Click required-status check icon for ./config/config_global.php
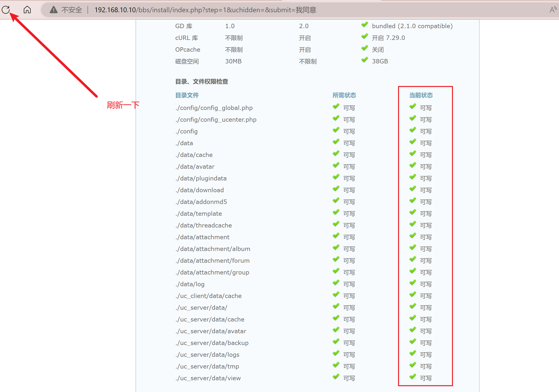Screen dimensions: 559x392 tap(336, 106)
